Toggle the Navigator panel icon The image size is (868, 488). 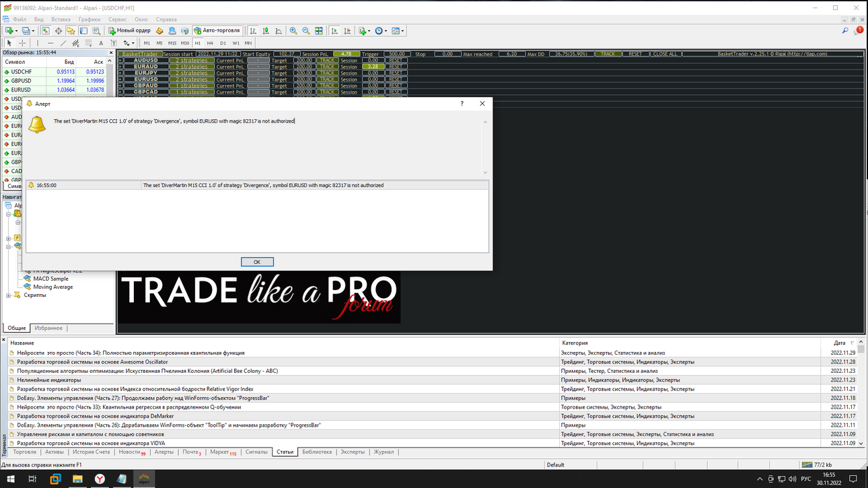click(71, 30)
